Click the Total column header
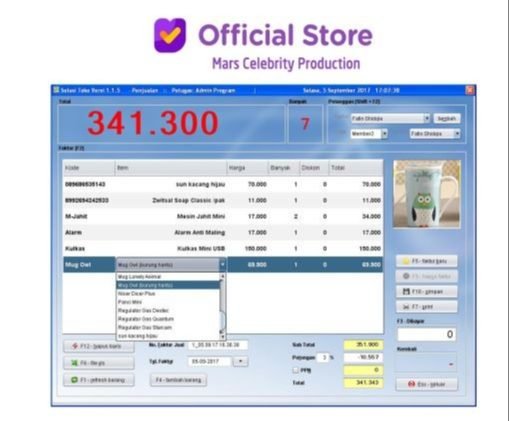This screenshot has width=509, height=421. tap(356, 168)
